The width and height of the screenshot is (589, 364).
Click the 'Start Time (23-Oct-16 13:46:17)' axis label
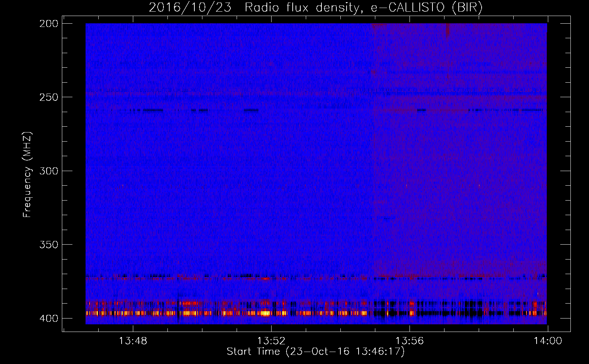point(316,351)
